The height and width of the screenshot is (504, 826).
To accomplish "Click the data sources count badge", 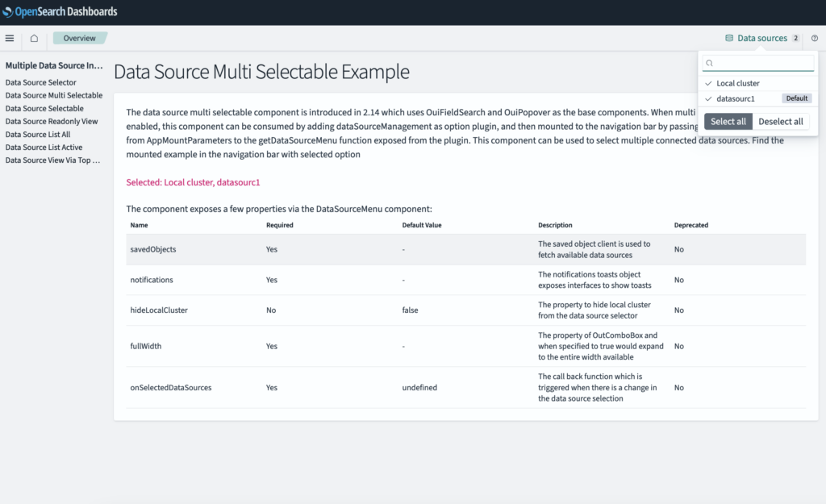I will tap(795, 38).
